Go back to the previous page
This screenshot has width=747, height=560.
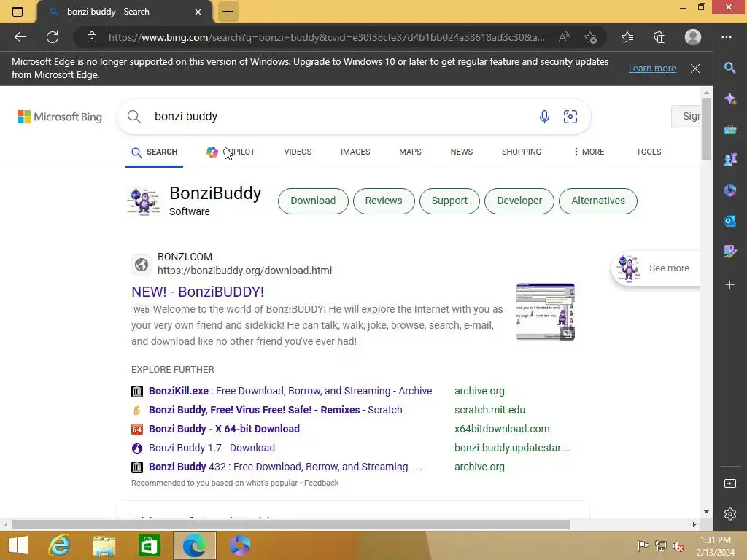[20, 37]
